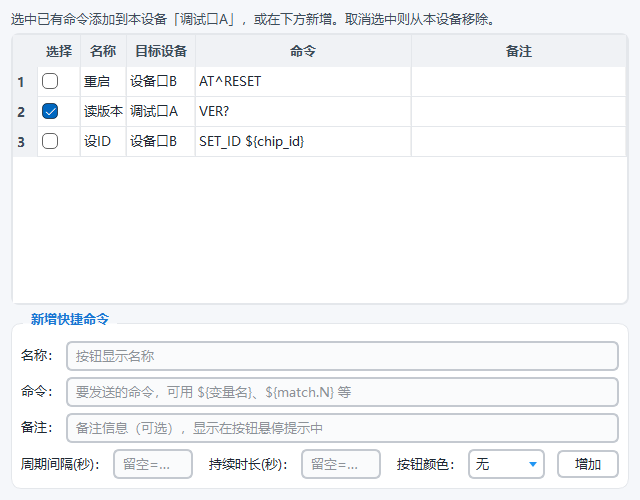The image size is (640, 500).
Task: Uncheck the 读版本 command checkbox
Action: point(50,111)
